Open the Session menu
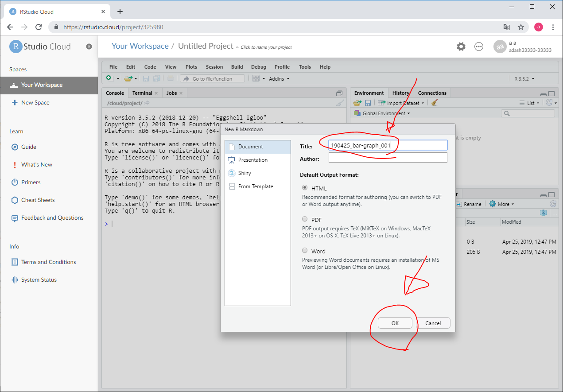563x392 pixels. click(x=214, y=67)
